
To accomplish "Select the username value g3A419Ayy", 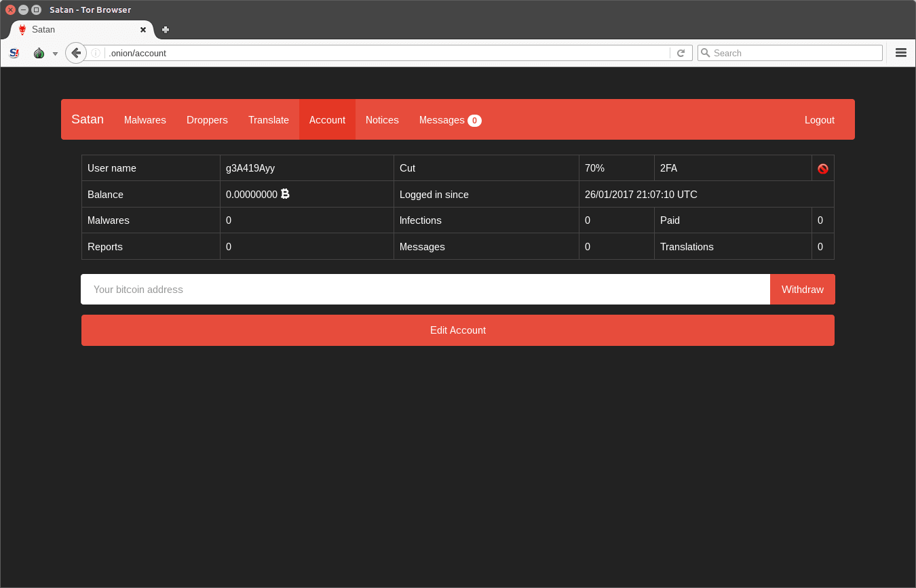I will (250, 168).
